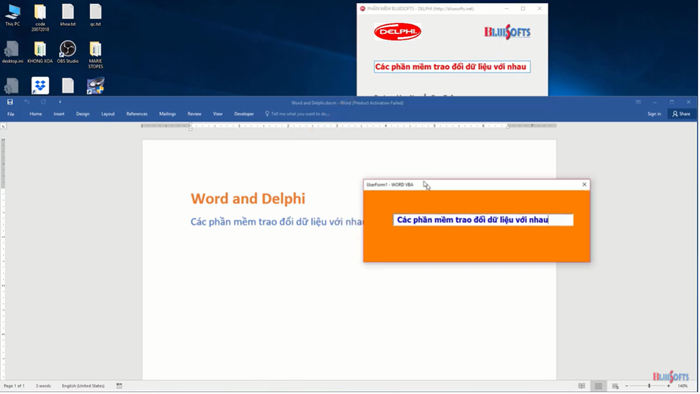Click the 3 words count in status bar
This screenshot has width=700, height=394.
pos(43,386)
